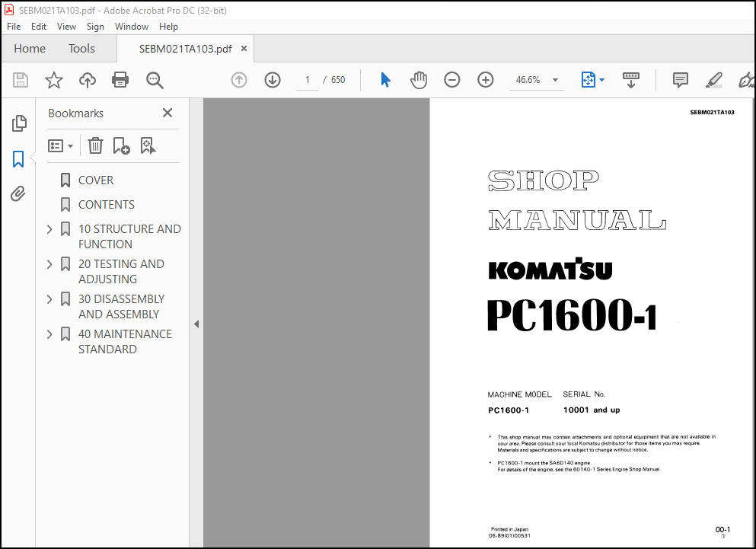Expand the 40 Maintenance Standard bookmark
Viewport: 756px width, 549px height.
pos(49,334)
